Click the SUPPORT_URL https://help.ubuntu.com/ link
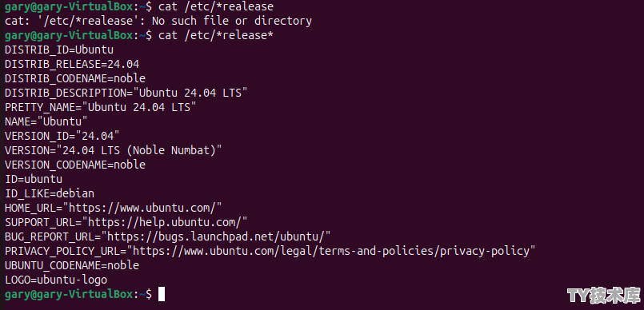This screenshot has height=310, width=644. click(x=168, y=222)
